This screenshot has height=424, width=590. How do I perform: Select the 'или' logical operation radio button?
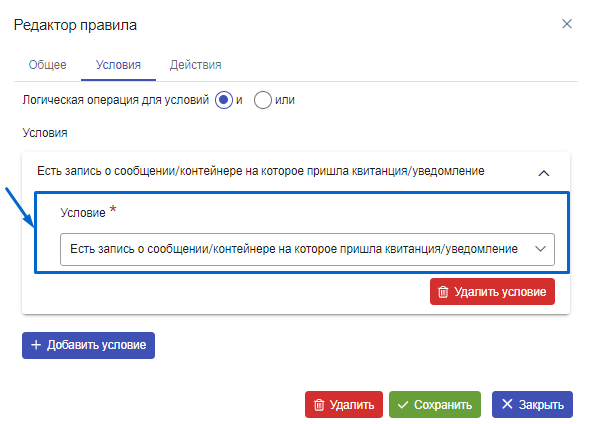pyautogui.click(x=263, y=100)
